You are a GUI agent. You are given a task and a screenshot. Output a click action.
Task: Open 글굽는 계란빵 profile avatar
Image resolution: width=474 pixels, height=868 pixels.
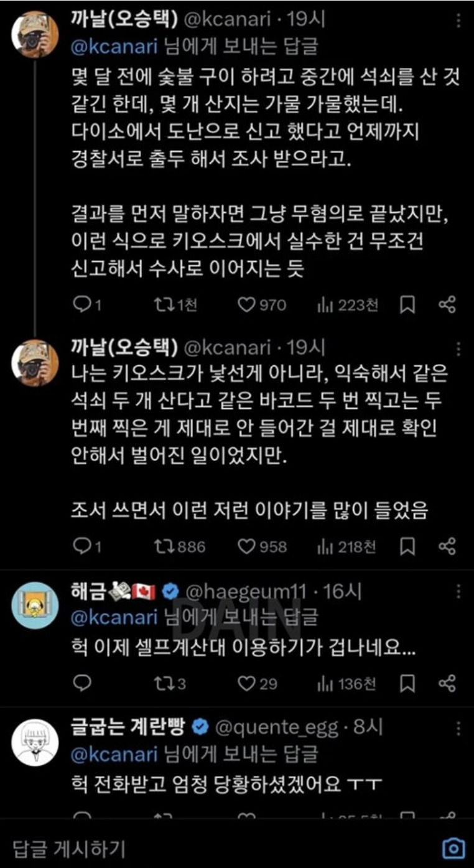[x=35, y=742]
